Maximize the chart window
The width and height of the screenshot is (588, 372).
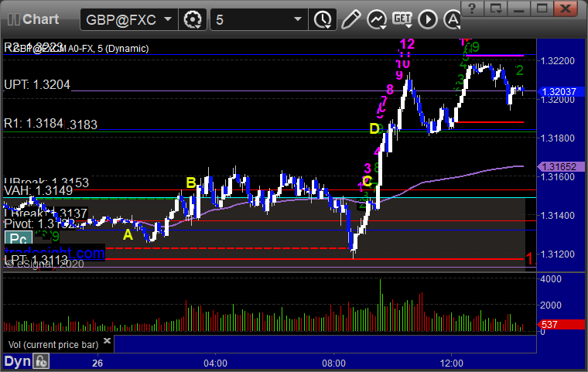pos(542,9)
